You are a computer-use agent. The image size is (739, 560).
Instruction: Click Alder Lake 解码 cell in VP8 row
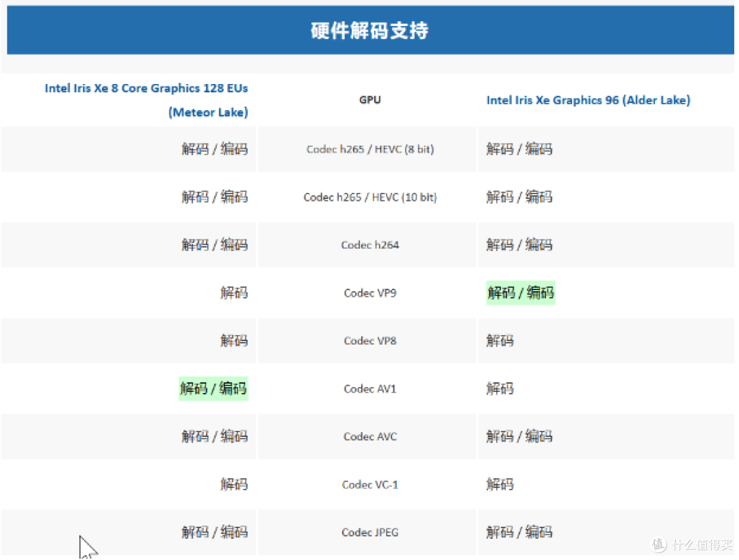tap(500, 341)
